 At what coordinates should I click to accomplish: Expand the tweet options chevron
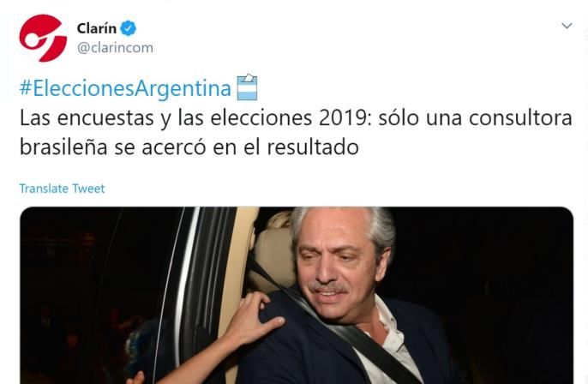point(567,26)
